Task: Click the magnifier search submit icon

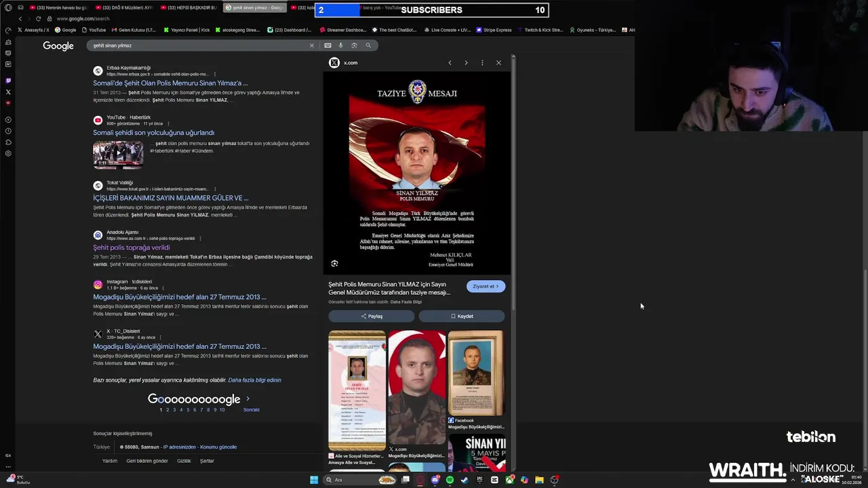Action: click(x=368, y=45)
